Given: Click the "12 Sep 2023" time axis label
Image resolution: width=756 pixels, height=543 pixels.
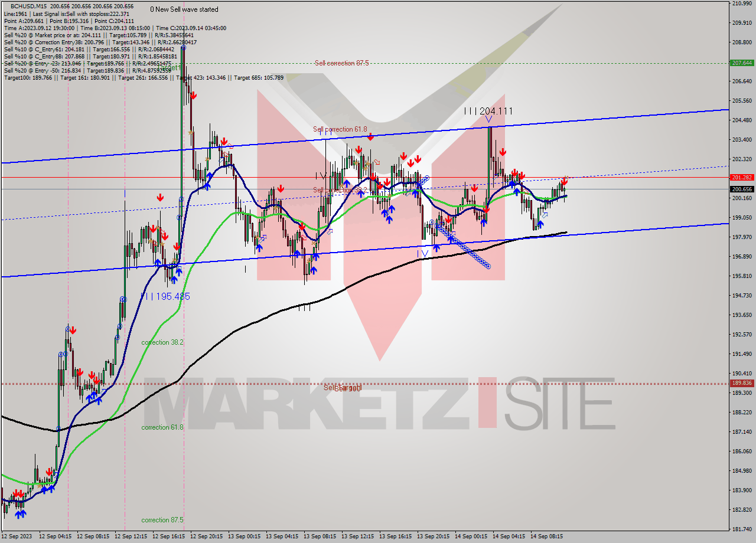Looking at the screenshot, I should pyautogui.click(x=17, y=537).
